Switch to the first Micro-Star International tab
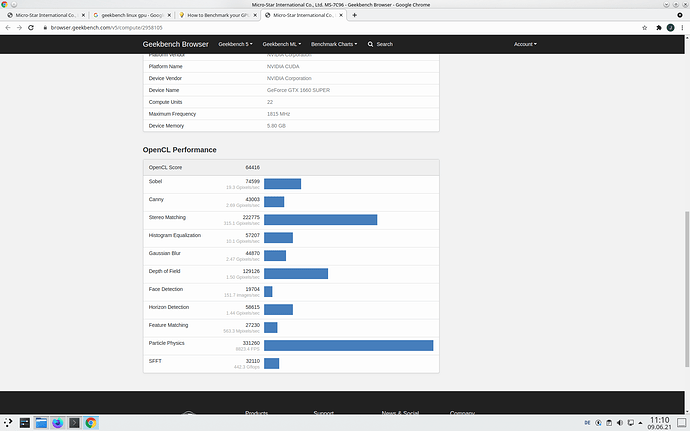690x431 pixels. (x=46, y=15)
